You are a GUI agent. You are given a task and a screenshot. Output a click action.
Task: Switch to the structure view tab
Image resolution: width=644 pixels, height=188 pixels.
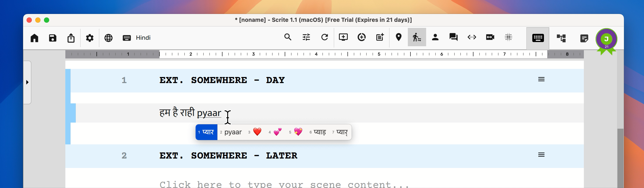(561, 38)
